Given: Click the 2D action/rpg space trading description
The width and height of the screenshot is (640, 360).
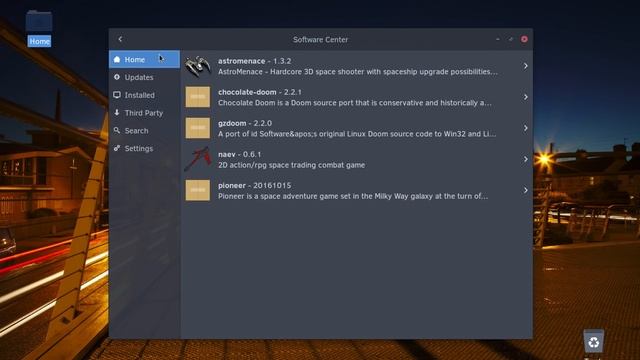Looking at the screenshot, I should (291, 165).
